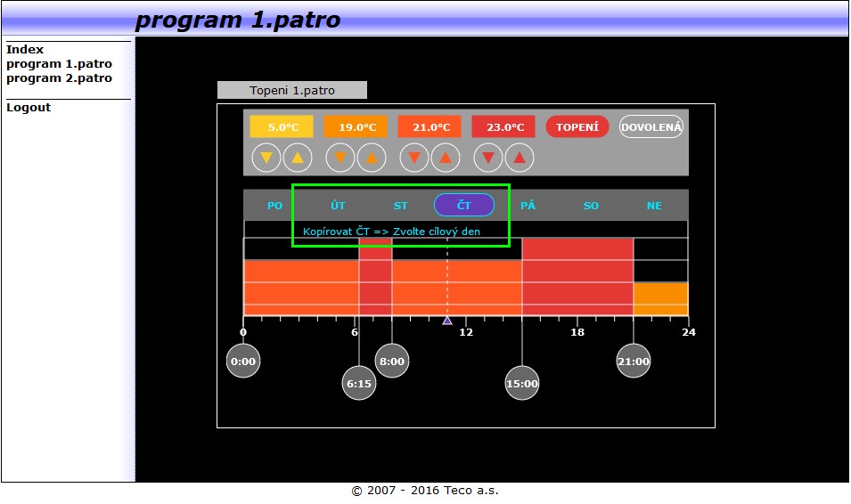Lower the 19.0°C setpoint using down arrow
The width and height of the screenshot is (851, 504).
click(x=340, y=159)
